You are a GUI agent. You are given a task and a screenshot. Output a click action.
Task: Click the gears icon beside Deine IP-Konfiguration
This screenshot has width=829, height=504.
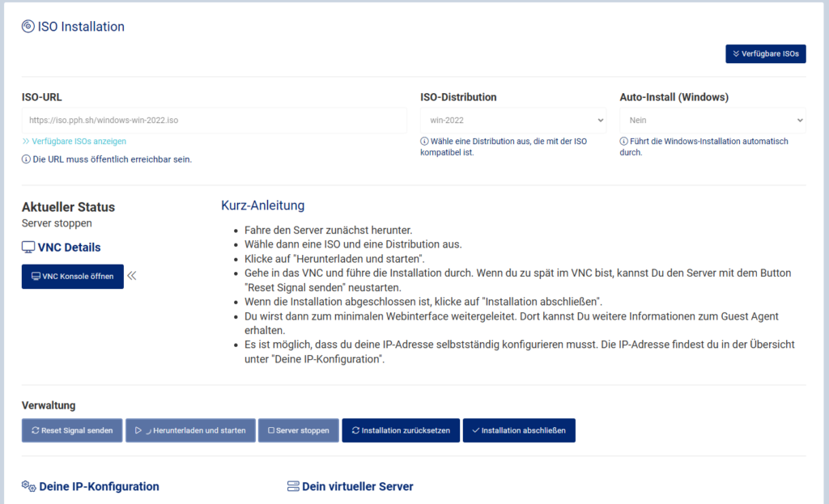pos(28,486)
